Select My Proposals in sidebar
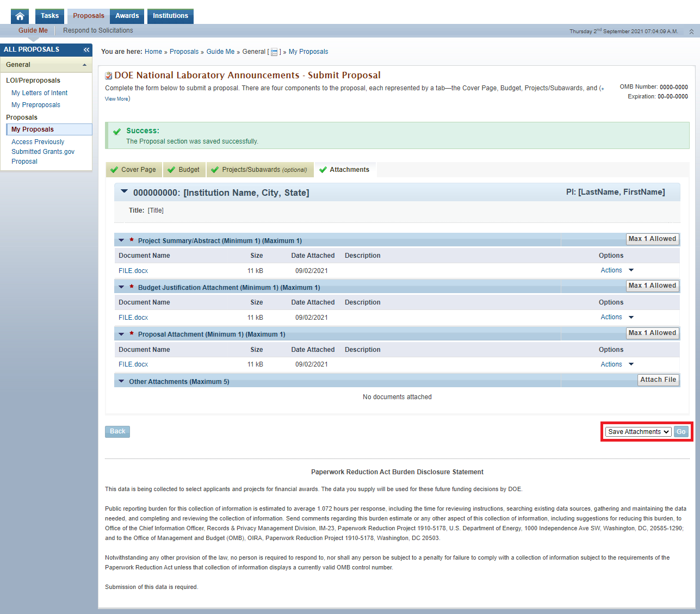700x614 pixels. (49, 129)
